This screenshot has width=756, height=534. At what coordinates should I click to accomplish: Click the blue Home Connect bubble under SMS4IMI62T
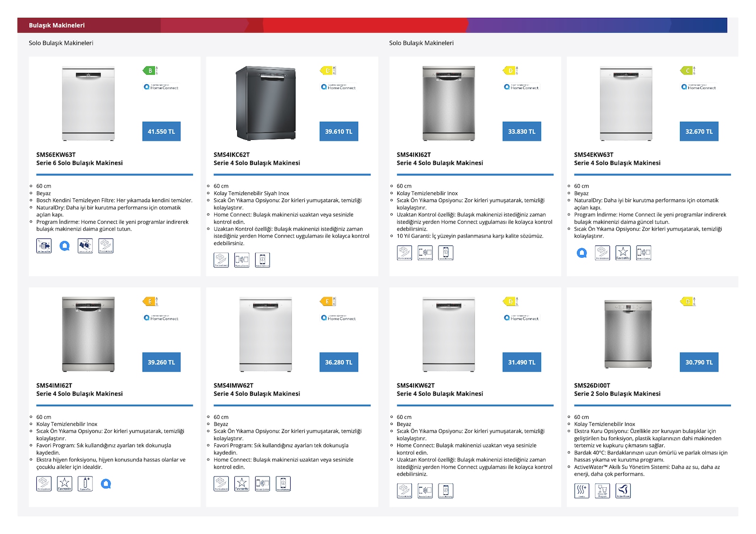[106, 484]
